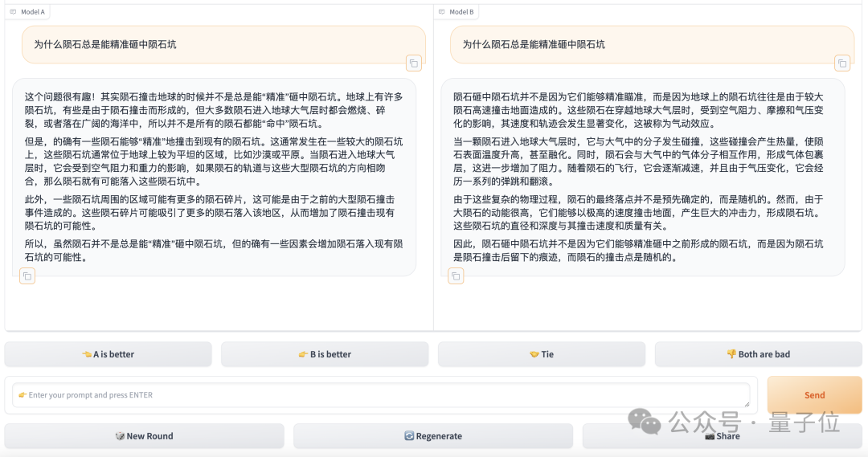Vote that A is better
868x457 pixels.
108,354
